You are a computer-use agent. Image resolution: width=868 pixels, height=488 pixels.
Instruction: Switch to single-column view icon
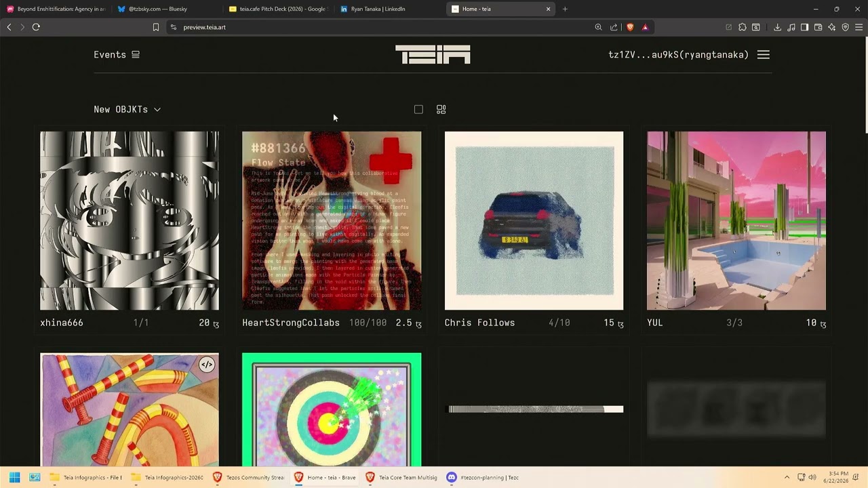pos(418,109)
